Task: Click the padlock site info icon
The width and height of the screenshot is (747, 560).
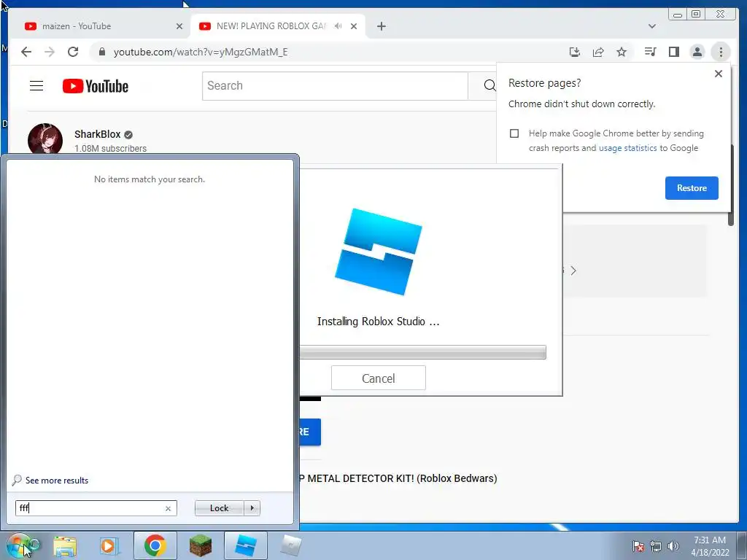Action: pyautogui.click(x=102, y=52)
